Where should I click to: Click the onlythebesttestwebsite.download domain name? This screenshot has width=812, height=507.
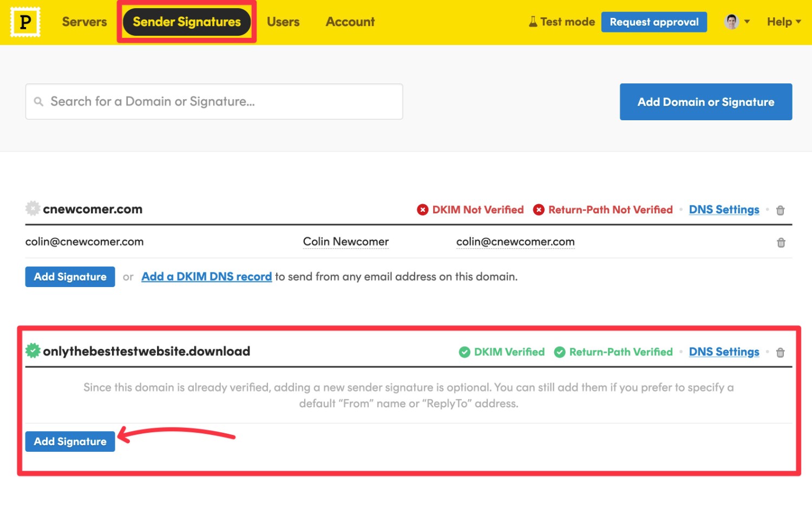[x=147, y=351]
